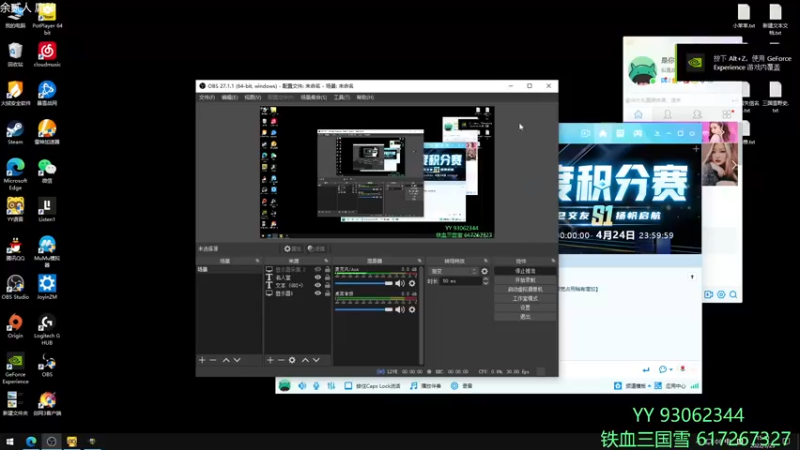800x450 pixels.
Task: Open desktop audio settings gear
Action: pyautogui.click(x=412, y=310)
